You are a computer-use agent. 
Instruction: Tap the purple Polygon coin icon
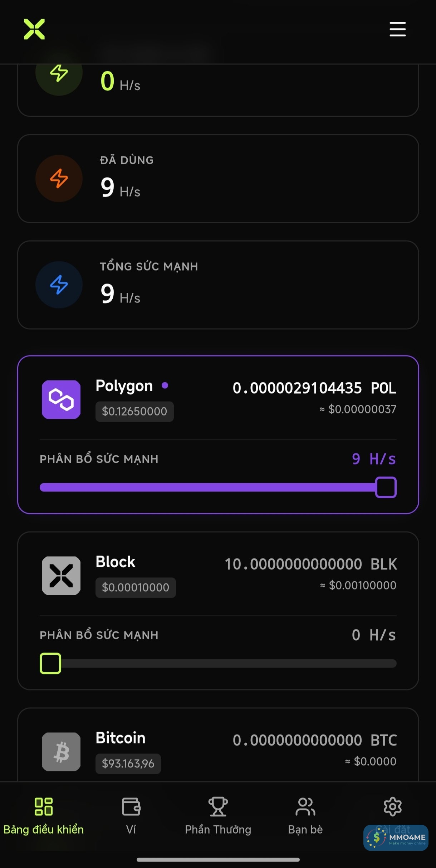click(61, 399)
